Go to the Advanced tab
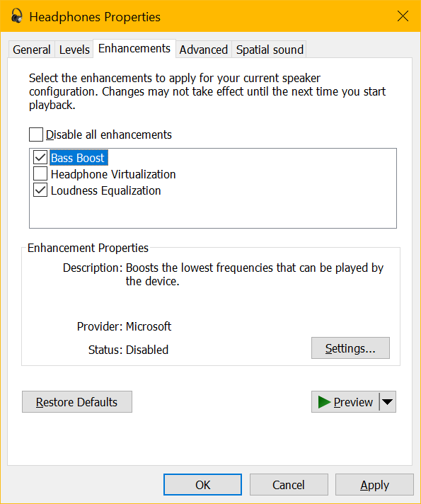 click(204, 50)
